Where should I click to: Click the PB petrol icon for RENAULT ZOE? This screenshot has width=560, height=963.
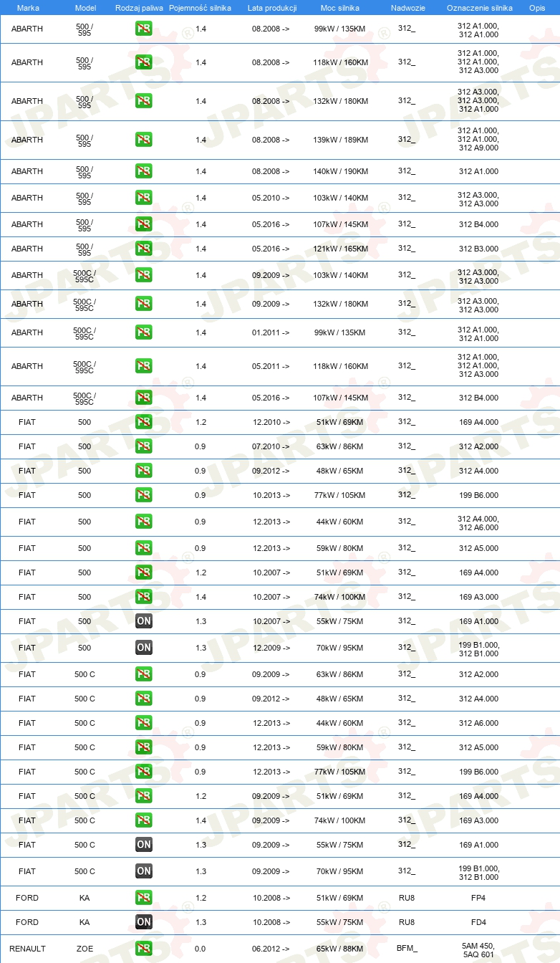pyautogui.click(x=144, y=949)
